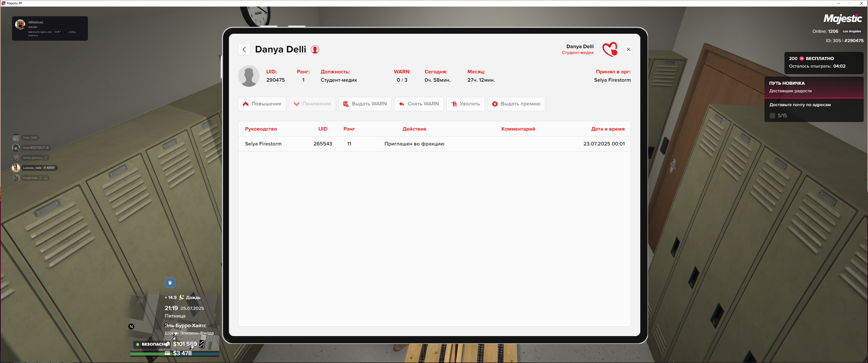Select the Selya Firestorm log row
The image size is (868, 363).
434,144
